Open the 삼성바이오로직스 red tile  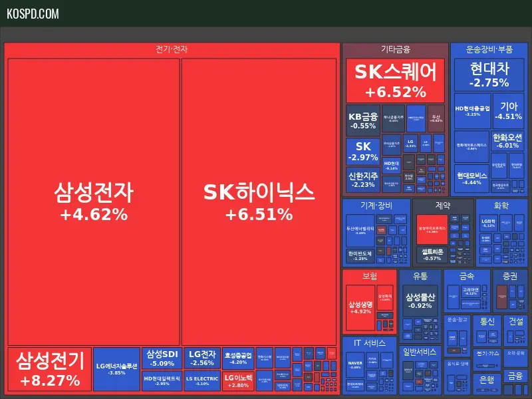[x=432, y=229]
